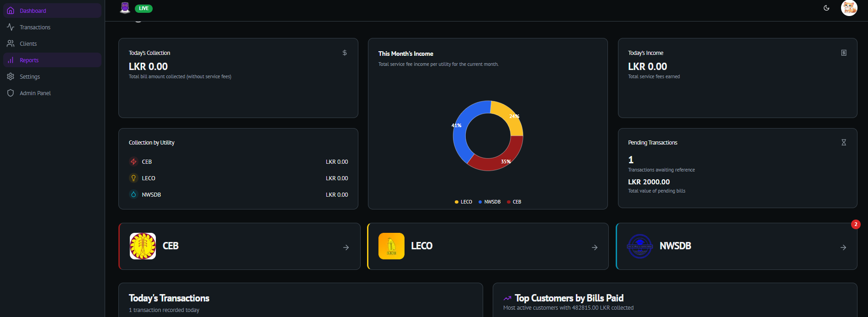
Task: Open the Admin Panel link
Action: point(52,93)
